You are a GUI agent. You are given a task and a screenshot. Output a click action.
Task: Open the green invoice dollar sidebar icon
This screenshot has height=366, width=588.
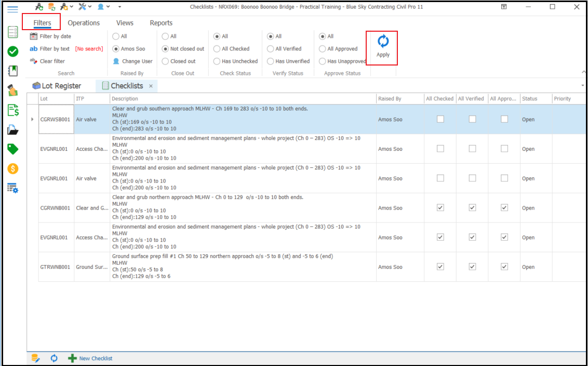13,110
